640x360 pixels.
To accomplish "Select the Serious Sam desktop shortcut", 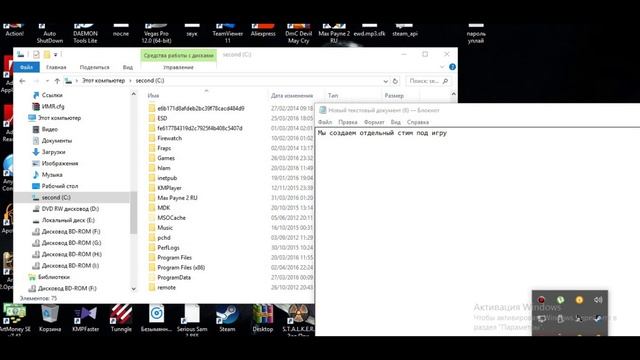I will pyautogui.click(x=192, y=320).
